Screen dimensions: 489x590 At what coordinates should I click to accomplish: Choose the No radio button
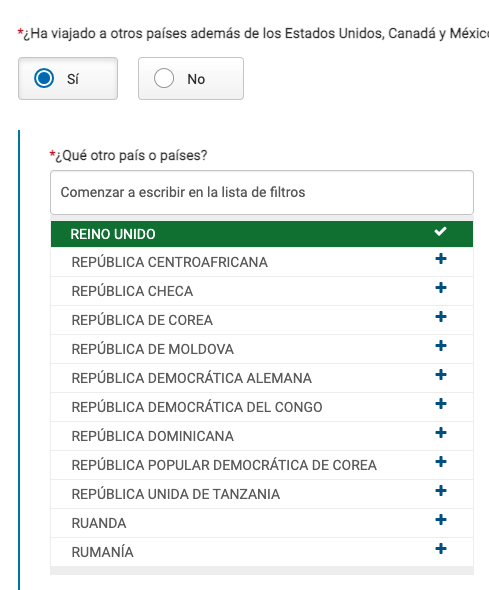pos(164,78)
